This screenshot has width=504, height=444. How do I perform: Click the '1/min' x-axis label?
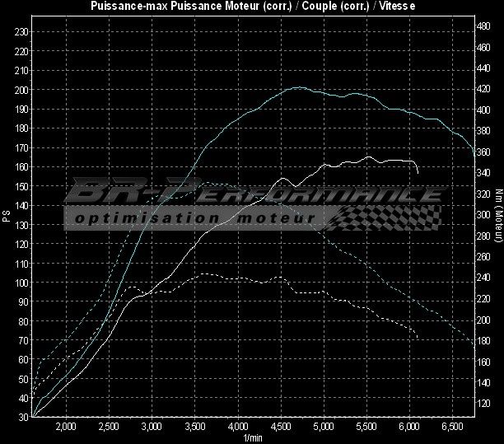[x=252, y=437]
